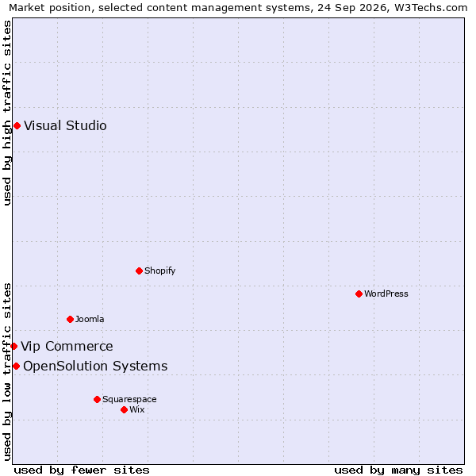Select the 'Squarespace' label text

click(129, 399)
